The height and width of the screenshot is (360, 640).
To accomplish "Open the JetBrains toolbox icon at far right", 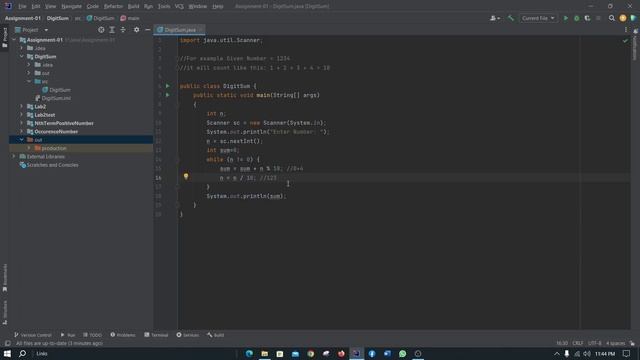I will click(633, 18).
